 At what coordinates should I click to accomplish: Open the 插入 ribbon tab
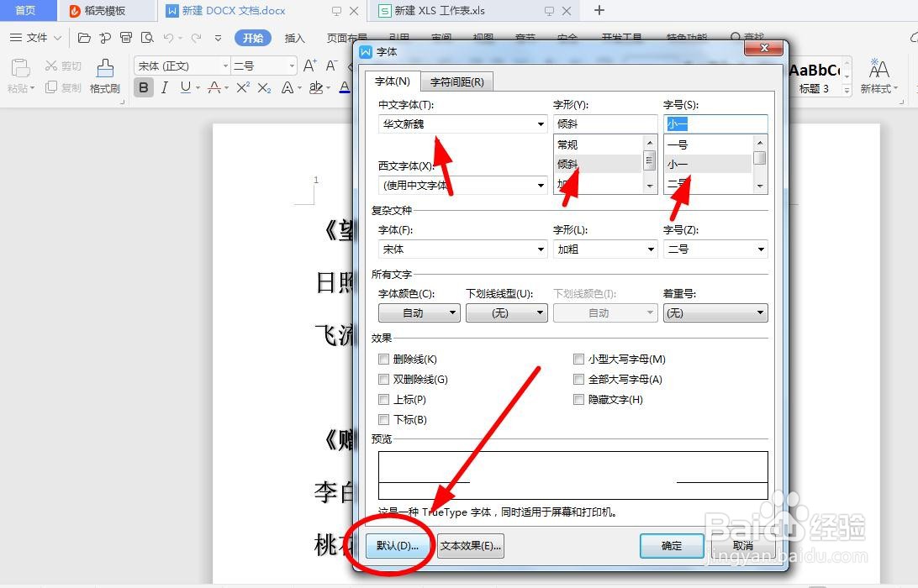pyautogui.click(x=296, y=38)
